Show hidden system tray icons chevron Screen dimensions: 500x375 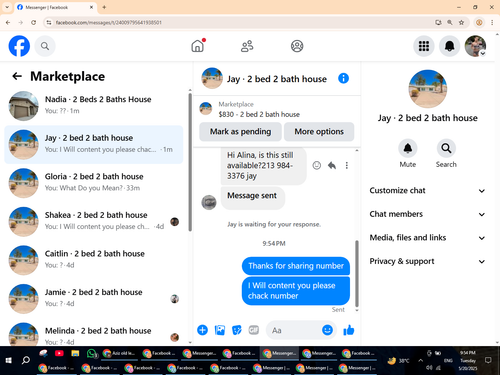(420, 360)
